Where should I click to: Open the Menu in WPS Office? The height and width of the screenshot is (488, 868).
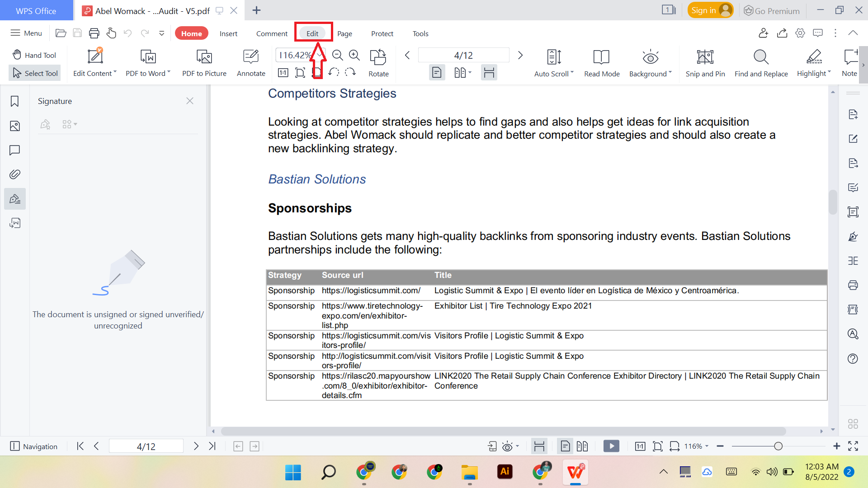tap(26, 33)
